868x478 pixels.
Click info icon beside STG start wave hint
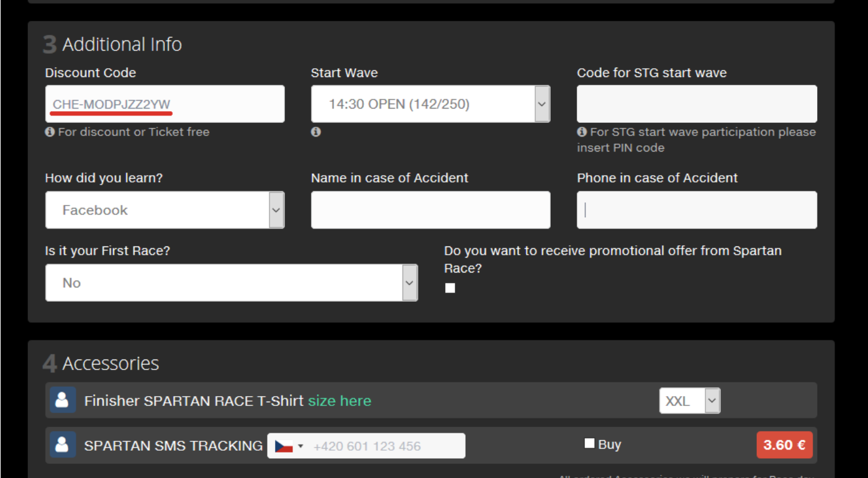tap(582, 132)
